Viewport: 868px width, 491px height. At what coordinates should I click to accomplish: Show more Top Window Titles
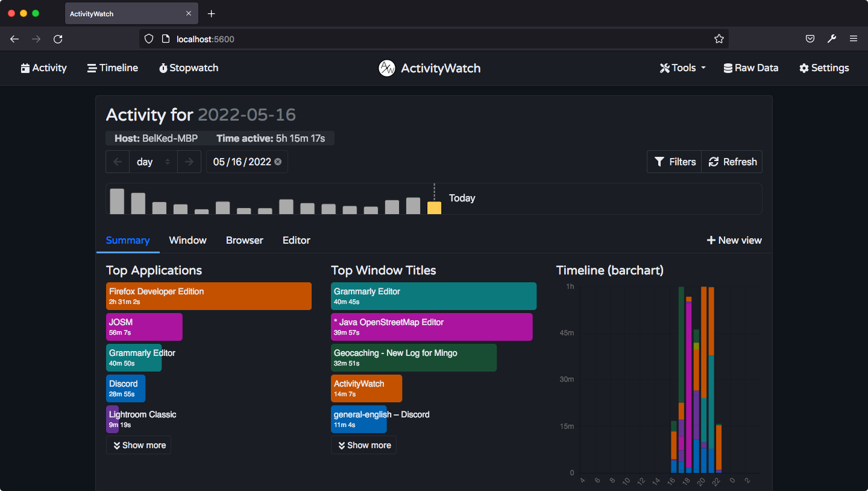tap(363, 445)
